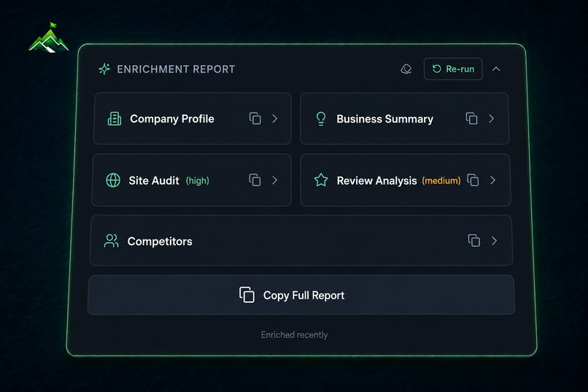The width and height of the screenshot is (588, 392).
Task: Click the Business Summary lightbulb icon
Action: [x=321, y=119]
